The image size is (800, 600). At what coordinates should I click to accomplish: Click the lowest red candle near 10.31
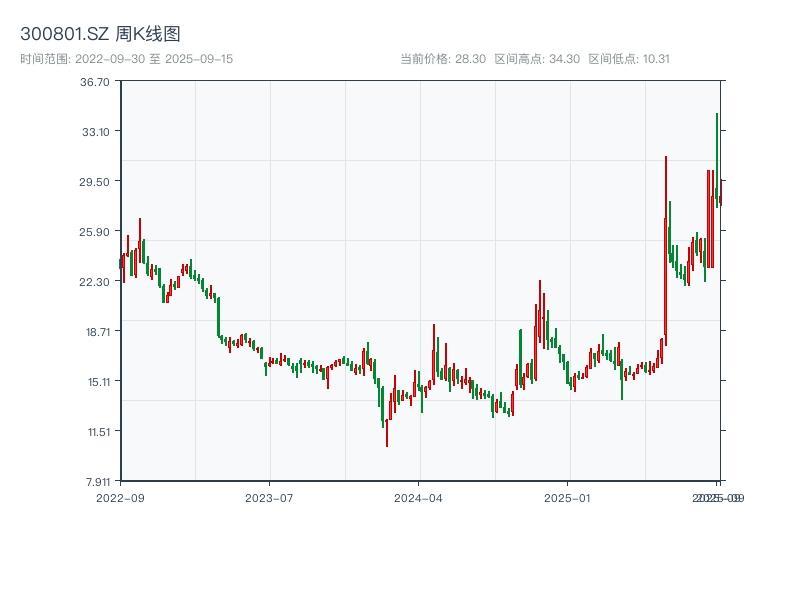point(387,433)
